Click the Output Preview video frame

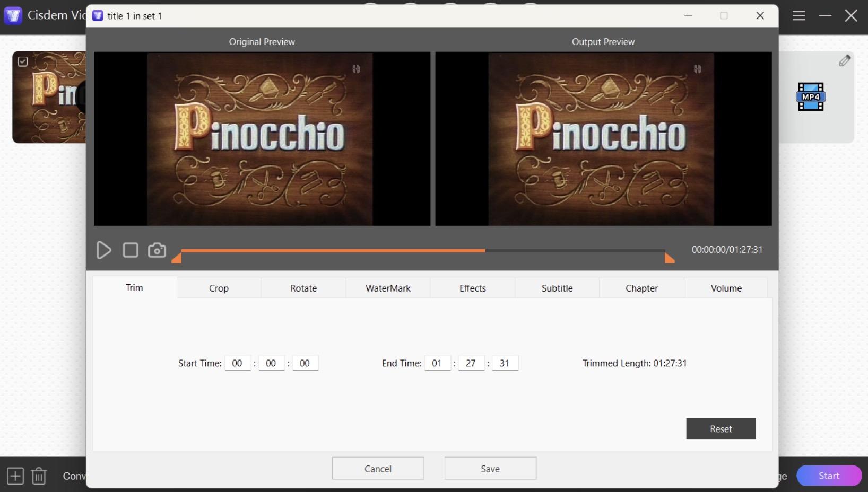tap(604, 139)
